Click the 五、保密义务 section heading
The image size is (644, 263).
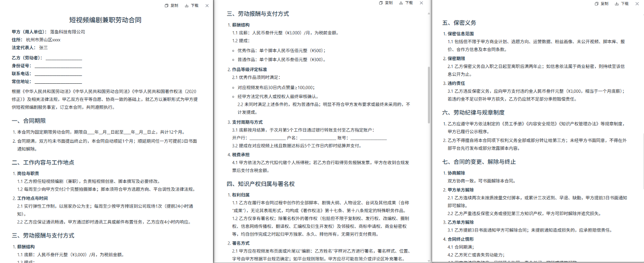(459, 23)
